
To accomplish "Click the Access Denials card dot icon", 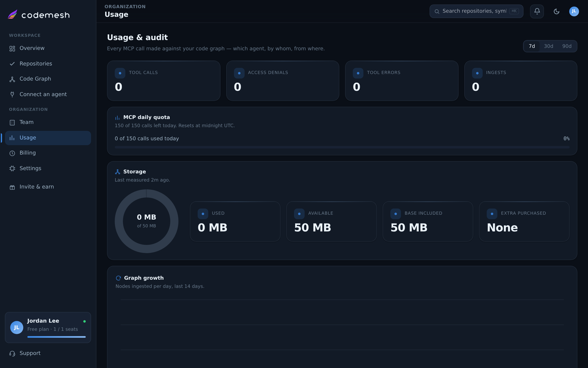I will (239, 73).
